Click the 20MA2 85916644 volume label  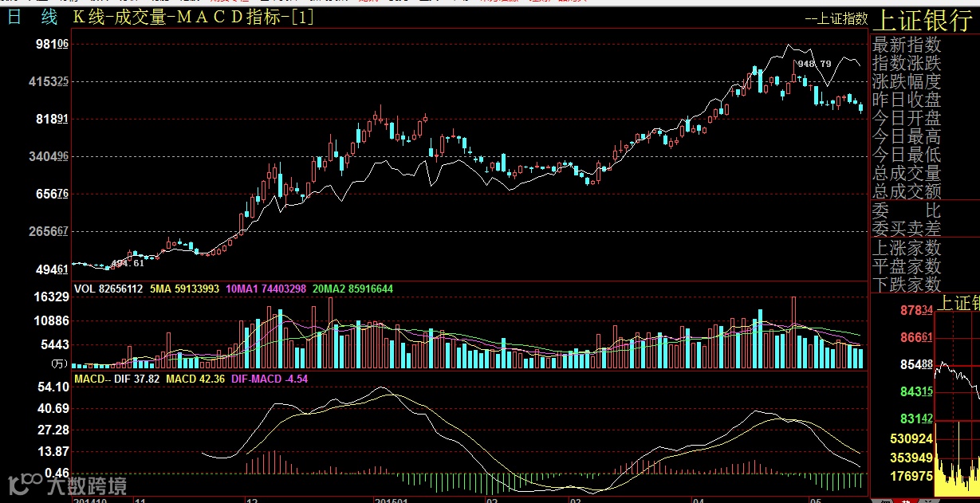click(x=353, y=289)
